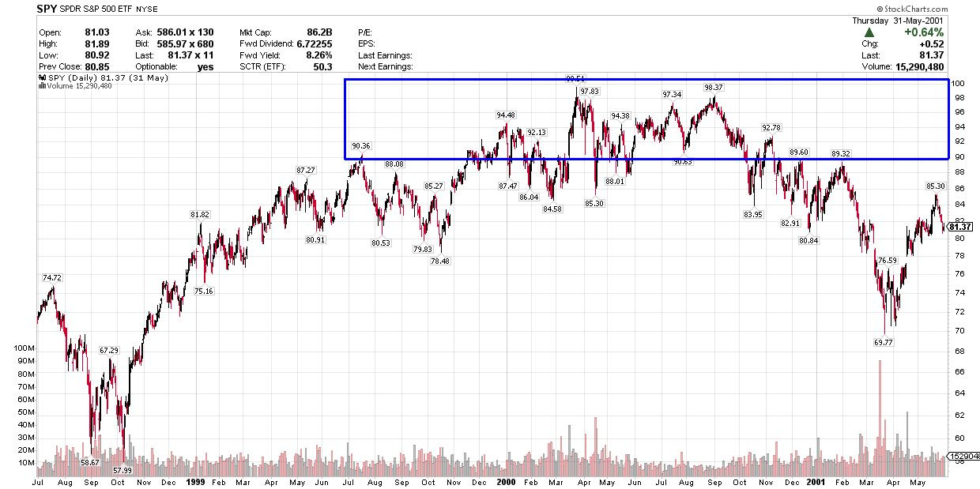980x489 pixels.
Task: Click the 88.01 price label
Action: click(615, 181)
